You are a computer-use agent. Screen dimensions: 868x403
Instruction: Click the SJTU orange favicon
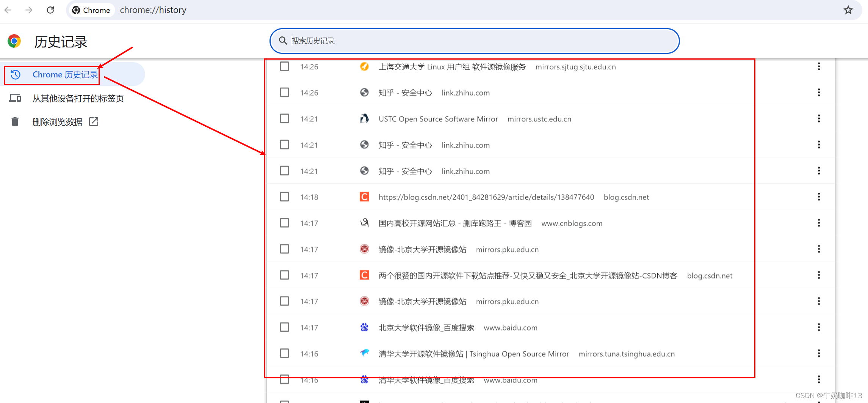(364, 66)
